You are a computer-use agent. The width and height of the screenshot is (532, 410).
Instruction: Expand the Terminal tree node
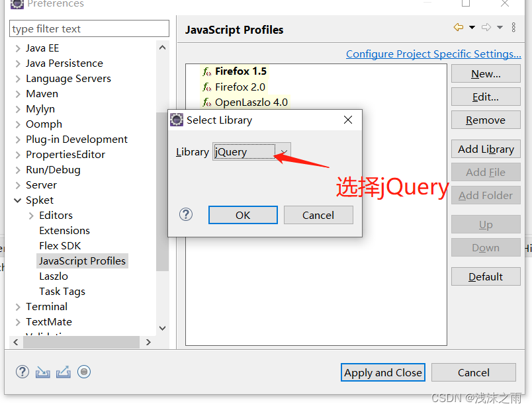(x=18, y=307)
